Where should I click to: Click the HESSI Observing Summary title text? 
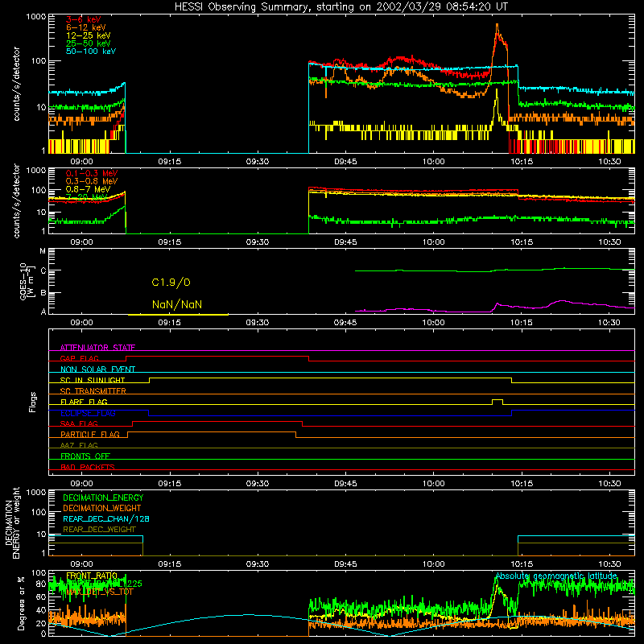(341, 7)
